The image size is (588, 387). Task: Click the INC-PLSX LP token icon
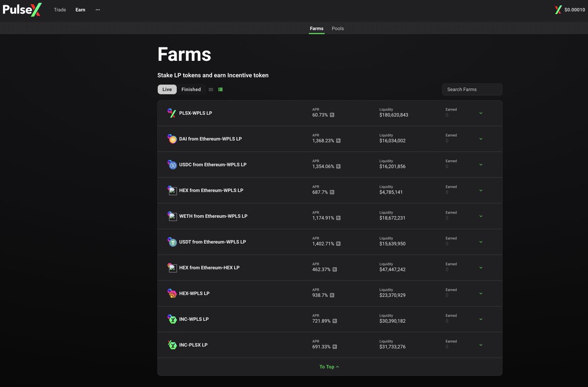(x=171, y=345)
